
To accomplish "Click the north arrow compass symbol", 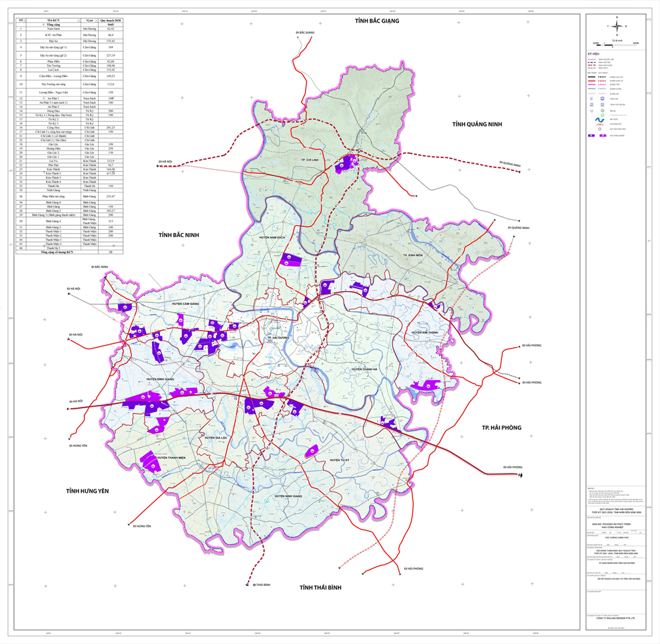I will coord(618,27).
